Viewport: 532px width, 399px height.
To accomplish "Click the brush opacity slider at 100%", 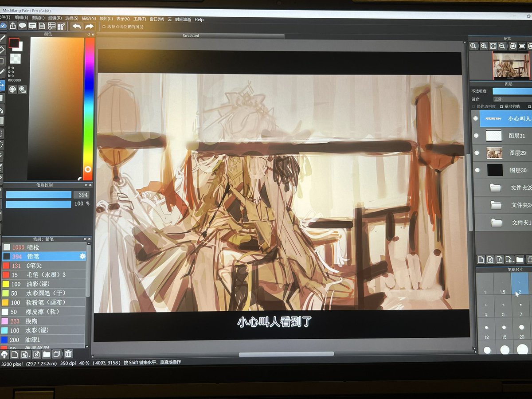I will 39,204.
